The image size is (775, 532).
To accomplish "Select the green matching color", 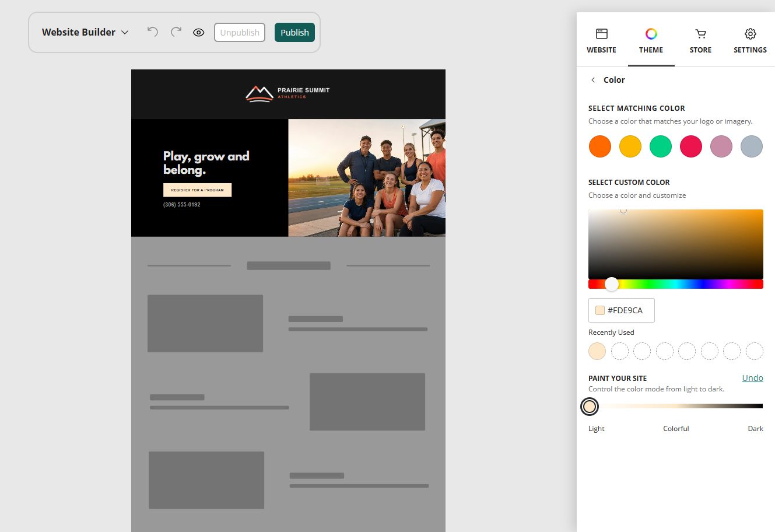I will pos(661,146).
